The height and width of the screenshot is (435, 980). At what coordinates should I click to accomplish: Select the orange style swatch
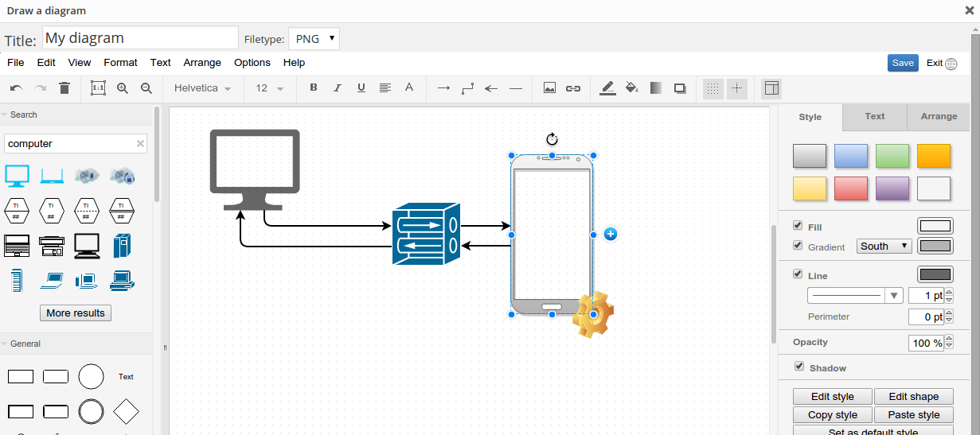[x=933, y=156]
